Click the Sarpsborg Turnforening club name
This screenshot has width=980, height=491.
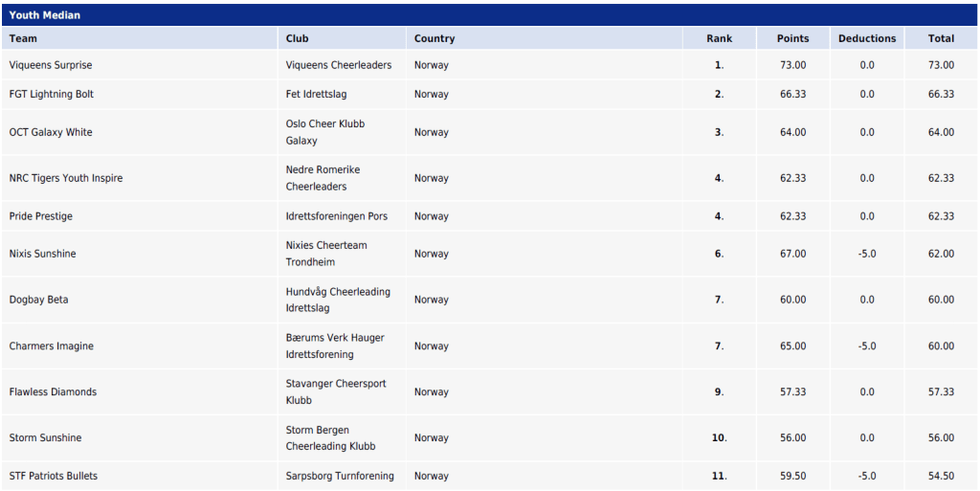click(340, 476)
